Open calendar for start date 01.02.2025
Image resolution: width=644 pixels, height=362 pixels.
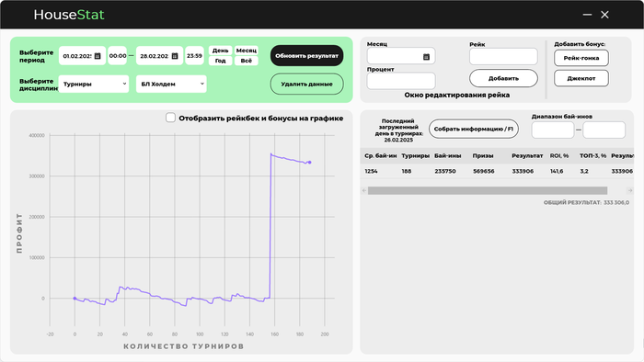coord(98,56)
